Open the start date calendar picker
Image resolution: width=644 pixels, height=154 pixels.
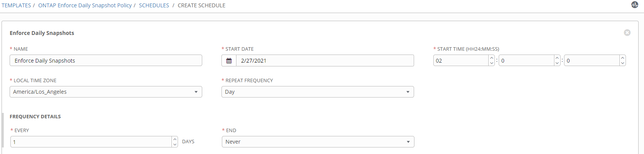[229, 61]
